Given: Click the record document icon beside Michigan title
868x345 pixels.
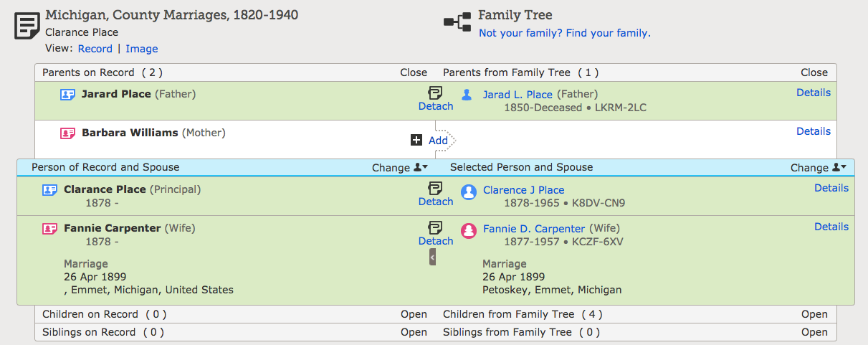Looking at the screenshot, I should click(27, 27).
